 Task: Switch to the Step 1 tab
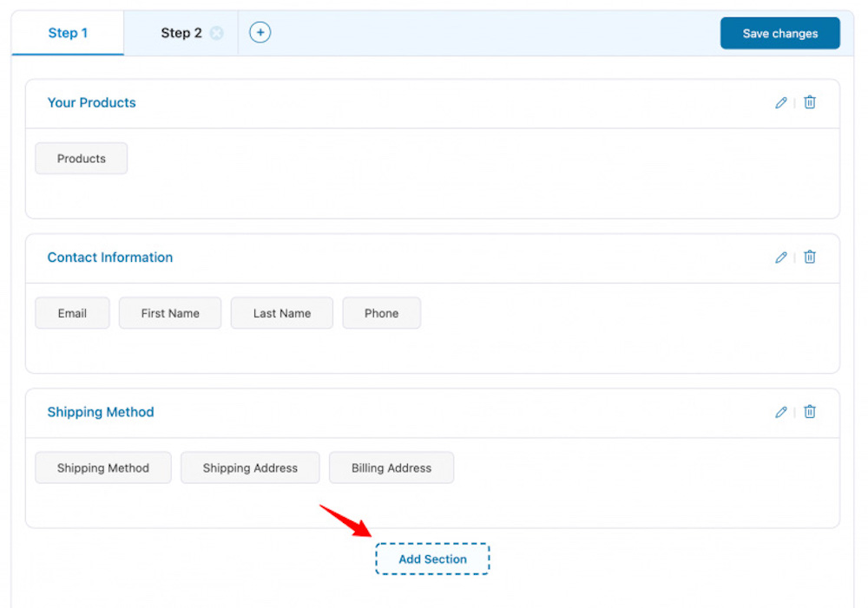click(68, 33)
